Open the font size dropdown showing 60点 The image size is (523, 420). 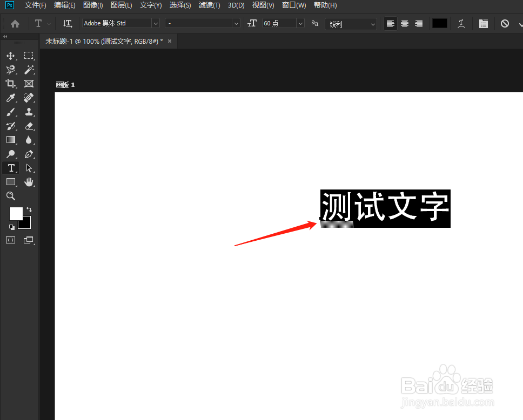pyautogui.click(x=300, y=23)
